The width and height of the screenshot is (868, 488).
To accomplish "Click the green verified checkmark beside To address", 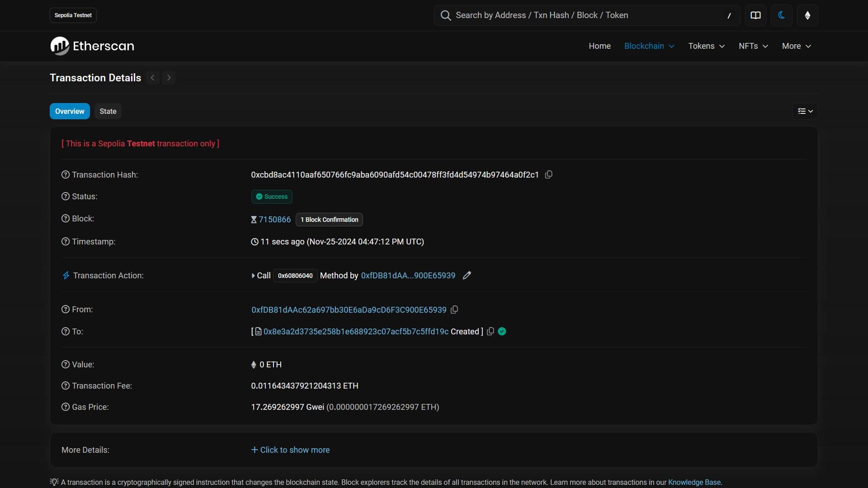I will [x=502, y=331].
